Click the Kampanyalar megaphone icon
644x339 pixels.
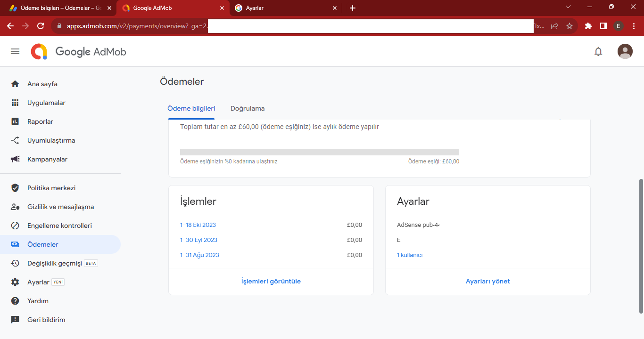(15, 159)
